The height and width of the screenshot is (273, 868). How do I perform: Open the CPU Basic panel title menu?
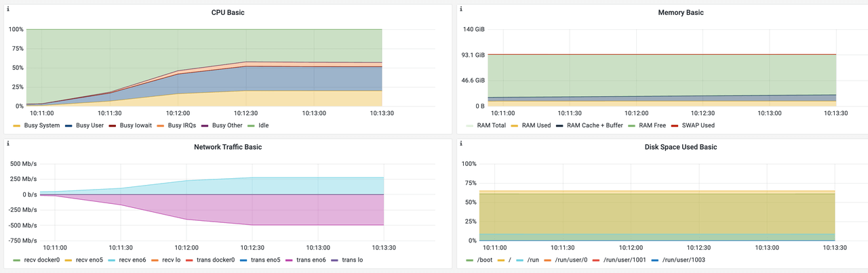tap(227, 13)
